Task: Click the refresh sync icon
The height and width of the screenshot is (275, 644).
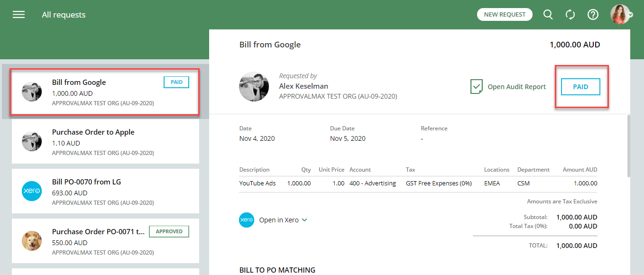Action: coord(570,15)
